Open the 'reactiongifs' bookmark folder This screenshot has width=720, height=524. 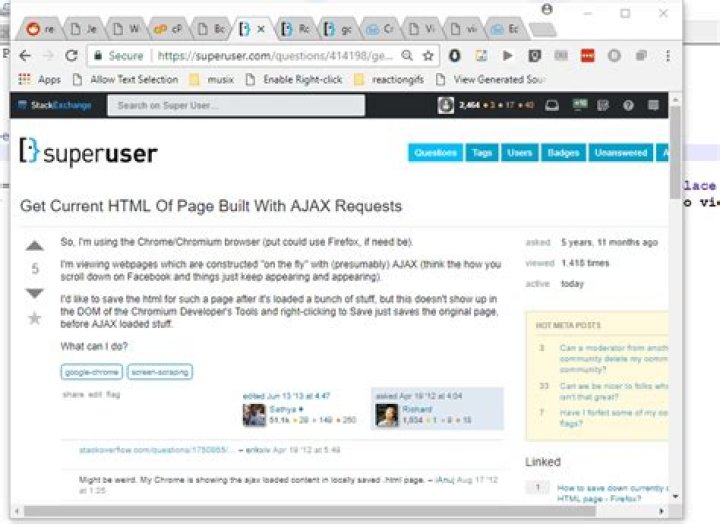389,79
